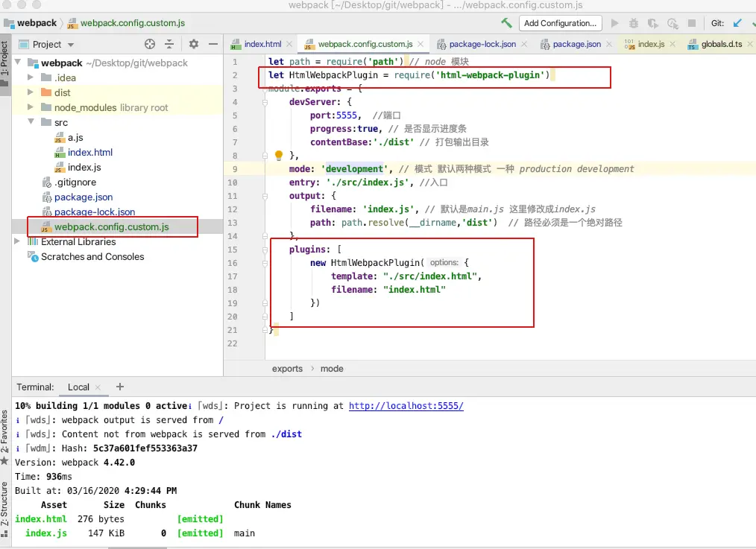Viewport: 756px width, 549px height.
Task: Open the Project view dropdown
Action: pyautogui.click(x=71, y=45)
